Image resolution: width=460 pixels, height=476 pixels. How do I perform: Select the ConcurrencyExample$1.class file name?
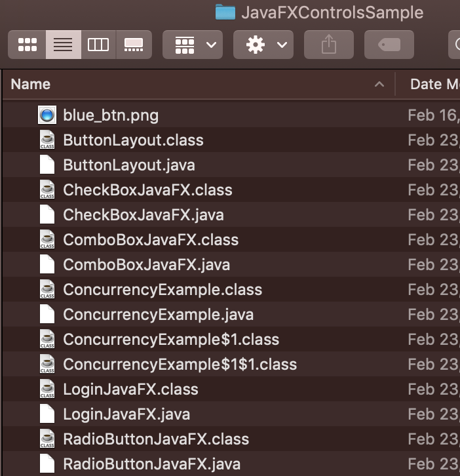[171, 340]
